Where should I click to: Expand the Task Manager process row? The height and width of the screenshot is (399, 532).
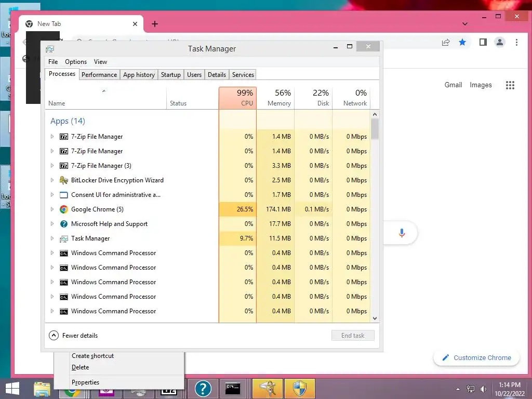pos(52,238)
